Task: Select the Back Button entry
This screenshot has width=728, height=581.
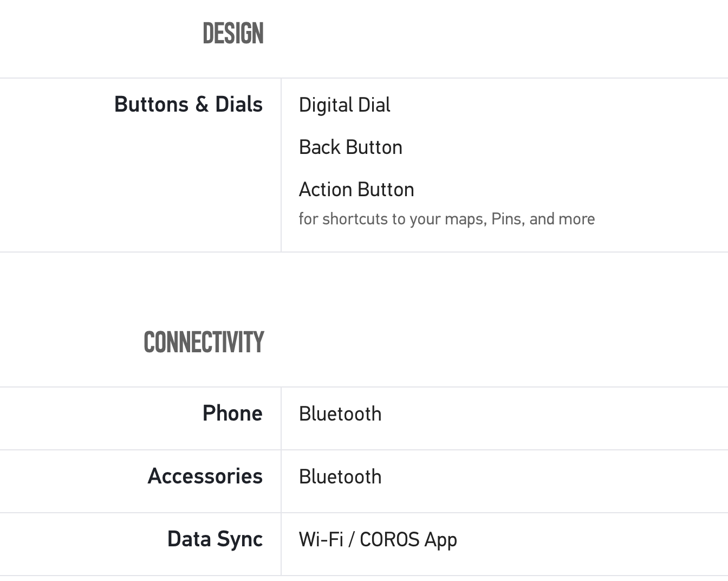Action: pos(350,147)
